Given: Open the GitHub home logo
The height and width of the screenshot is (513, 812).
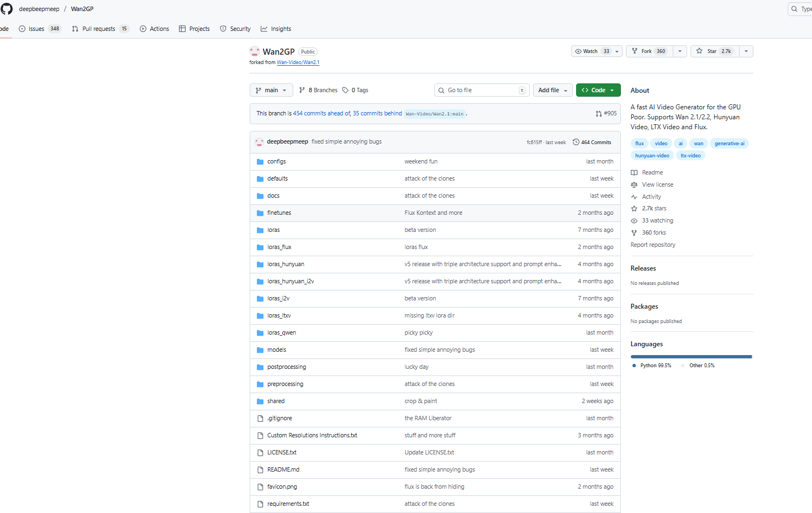Looking at the screenshot, I should point(7,9).
